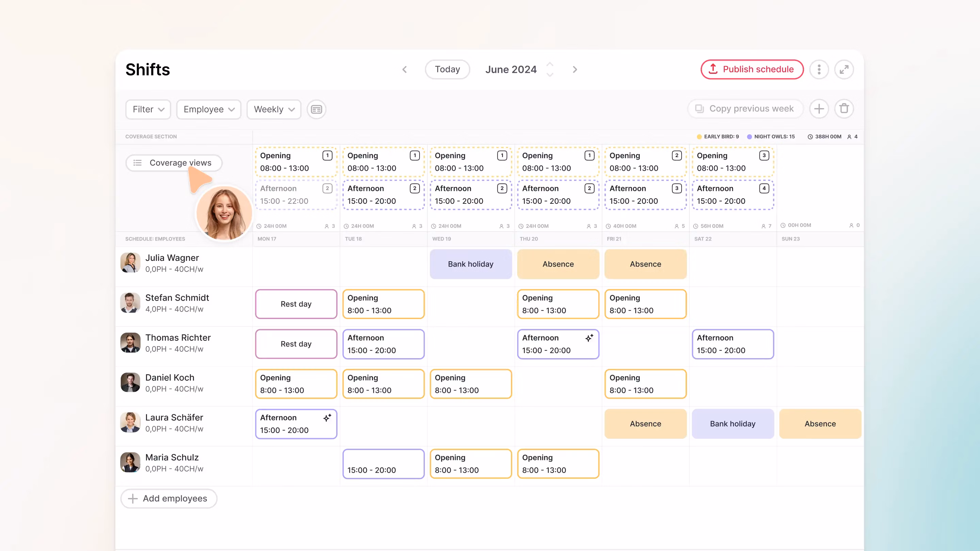Viewport: 980px width, 551px height.
Task: Click the expand fullscreen arrows icon
Action: pos(844,70)
